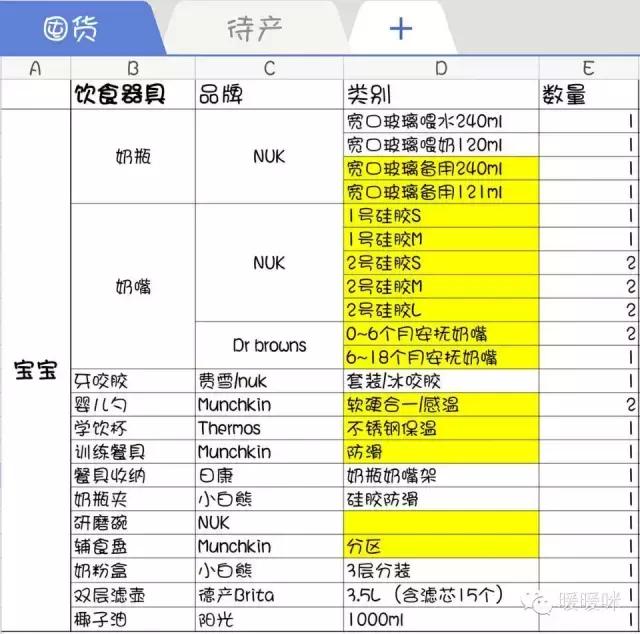Select the 奶瓶夹 cell
Screen dimensions: 640x634
tap(133, 499)
